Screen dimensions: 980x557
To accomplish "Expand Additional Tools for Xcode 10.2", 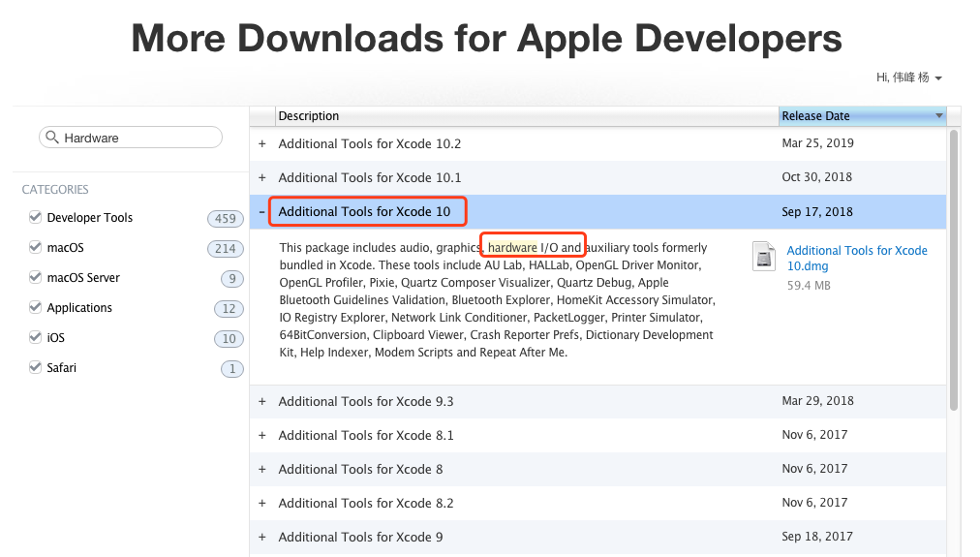I will (262, 143).
